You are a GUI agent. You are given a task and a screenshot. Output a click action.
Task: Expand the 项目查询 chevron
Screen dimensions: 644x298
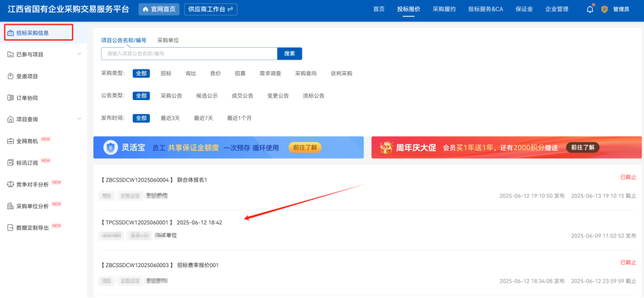pyautogui.click(x=79, y=119)
